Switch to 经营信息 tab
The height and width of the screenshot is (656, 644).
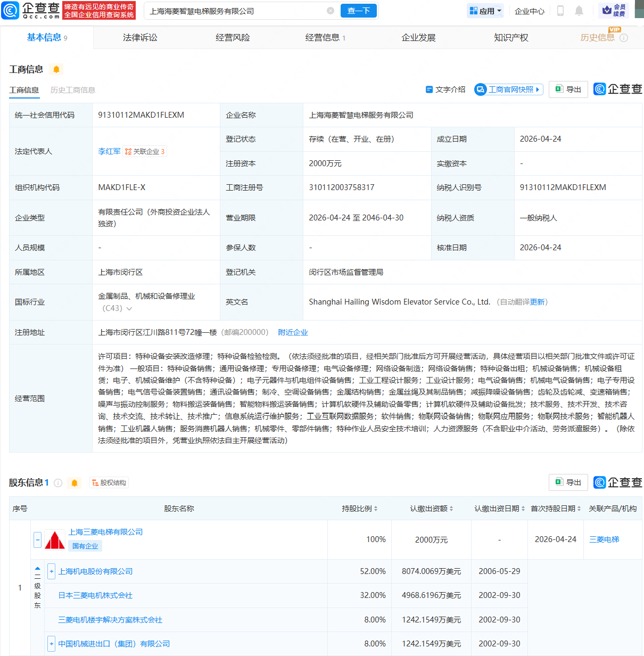325,38
